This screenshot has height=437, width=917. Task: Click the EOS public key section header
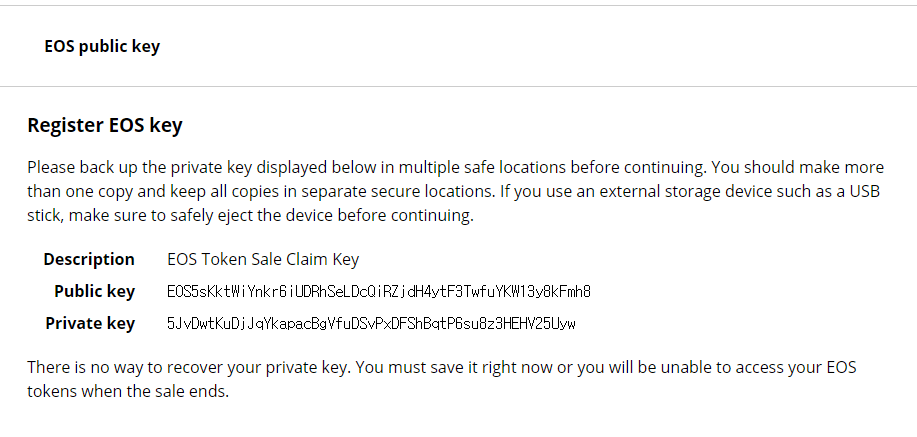(102, 46)
